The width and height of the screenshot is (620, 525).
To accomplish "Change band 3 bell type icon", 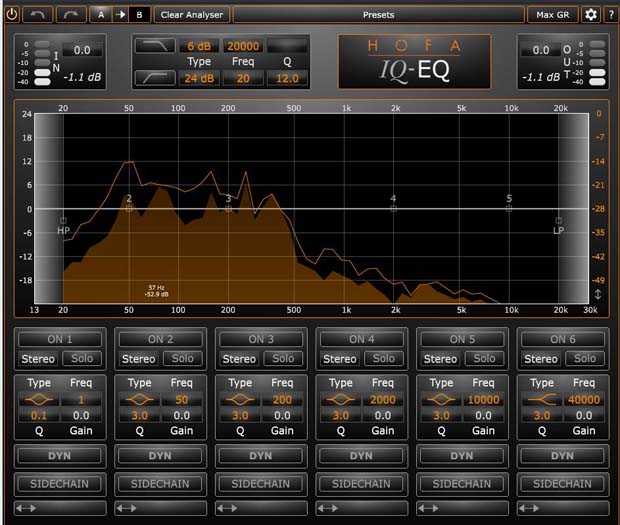I will click(240, 400).
